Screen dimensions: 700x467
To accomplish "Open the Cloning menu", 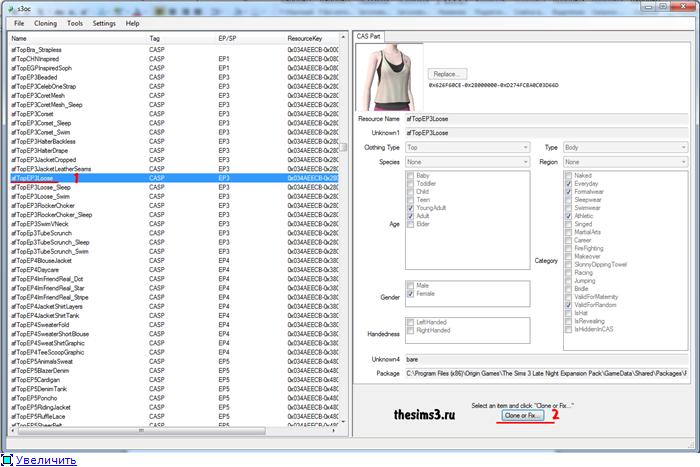I will [46, 23].
